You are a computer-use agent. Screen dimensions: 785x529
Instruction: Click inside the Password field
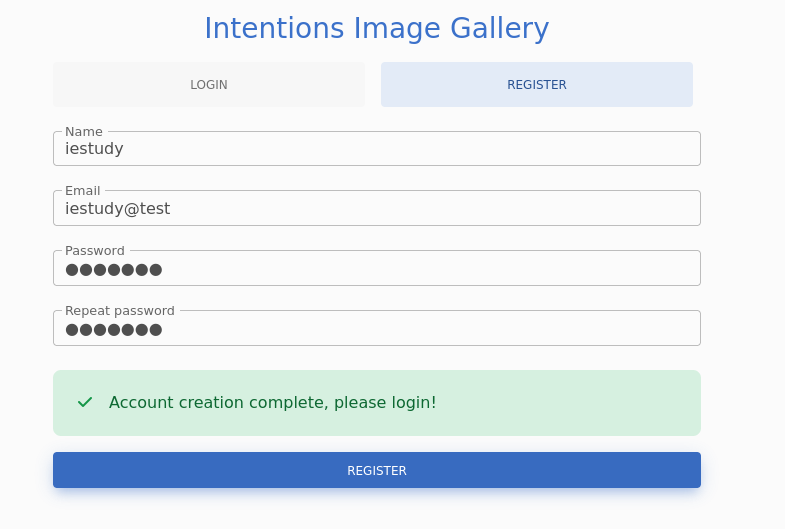coord(377,268)
